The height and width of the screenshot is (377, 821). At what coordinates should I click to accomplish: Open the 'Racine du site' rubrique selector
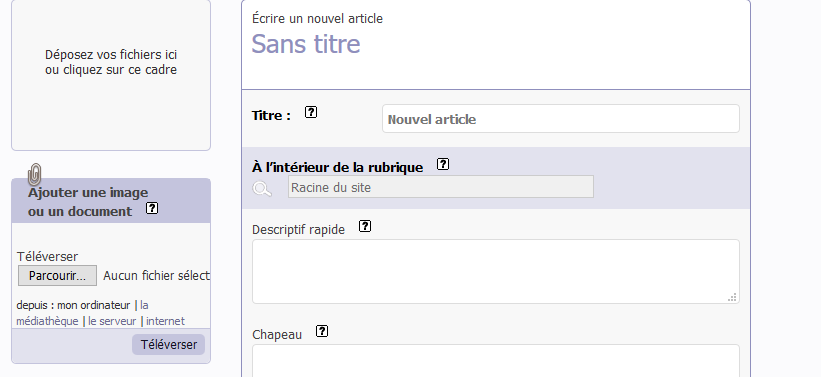point(441,187)
